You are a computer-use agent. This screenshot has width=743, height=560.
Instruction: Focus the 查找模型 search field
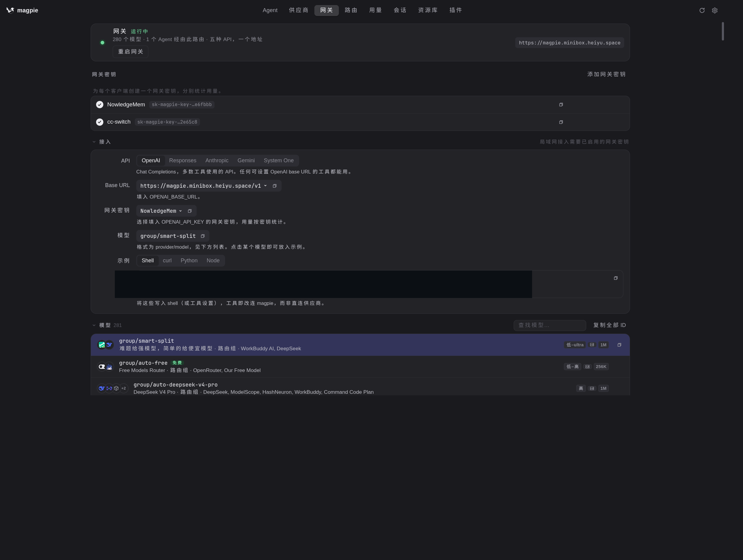[550, 325]
